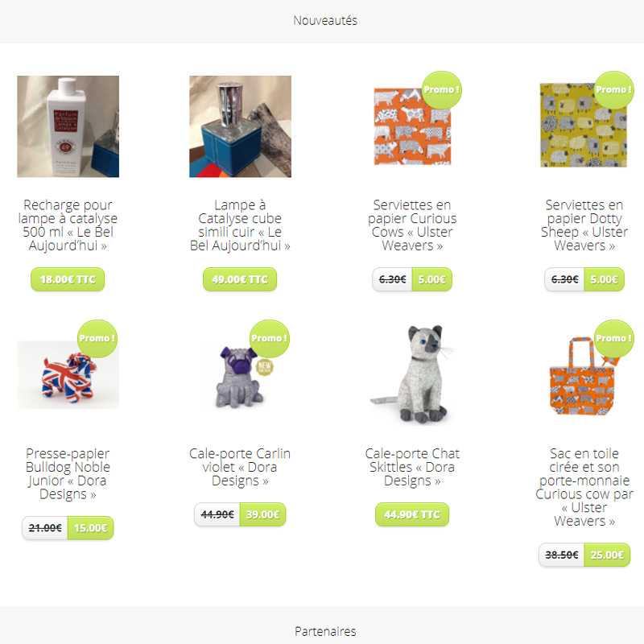This screenshot has width=644, height=644.
Task: Click Promo badge on violet Carlin doorstop
Action: coord(270,339)
